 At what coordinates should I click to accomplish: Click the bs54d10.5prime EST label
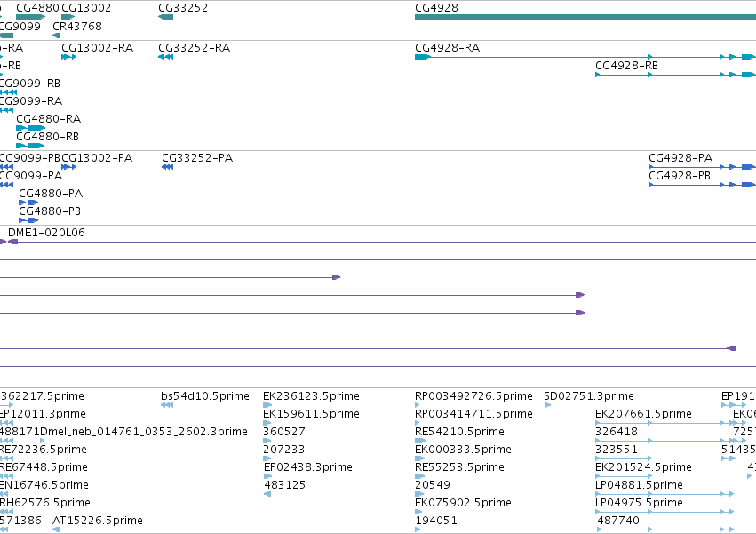pos(205,396)
